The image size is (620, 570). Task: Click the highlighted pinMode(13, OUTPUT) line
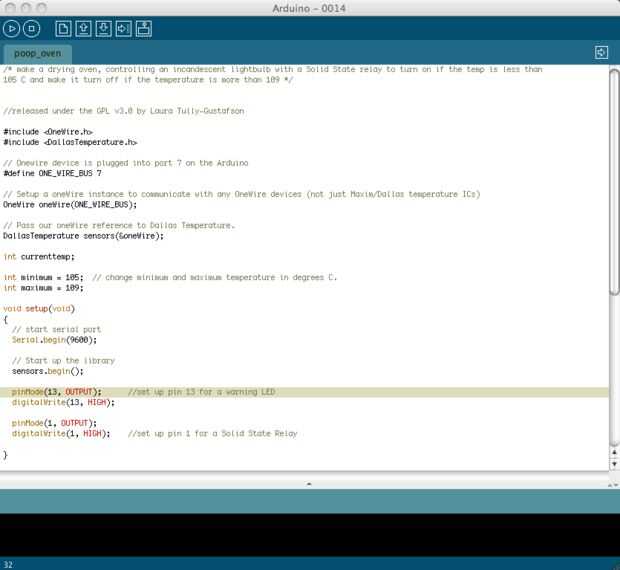304,392
